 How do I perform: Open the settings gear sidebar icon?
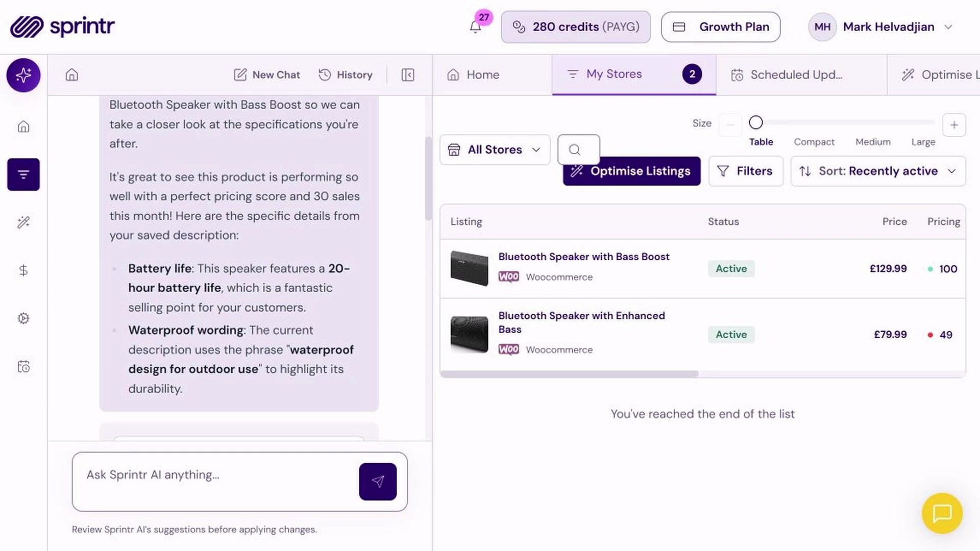(23, 318)
